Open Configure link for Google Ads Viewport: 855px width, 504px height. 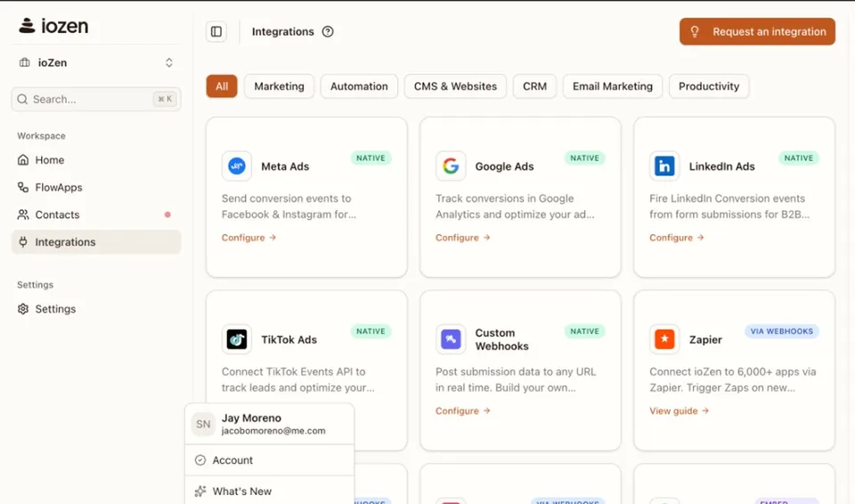click(462, 237)
